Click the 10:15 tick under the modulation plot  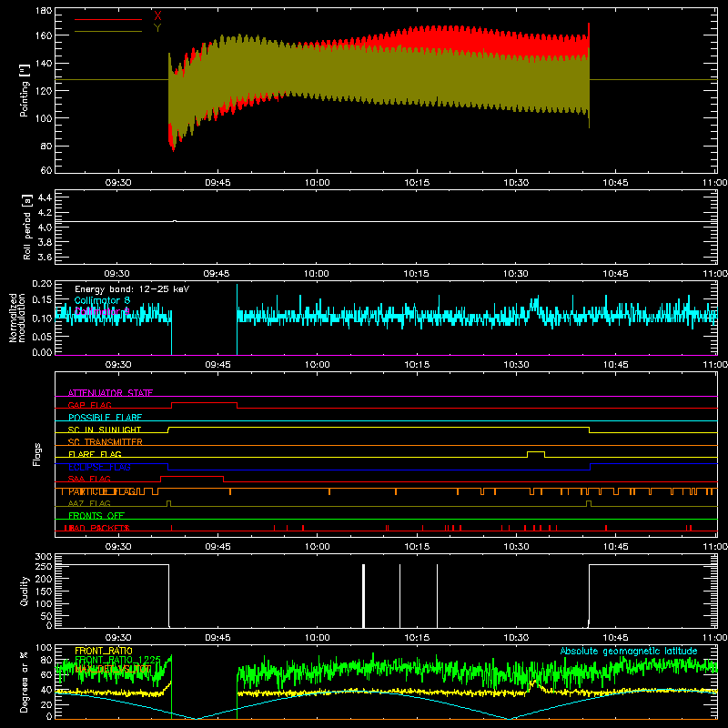click(x=417, y=365)
